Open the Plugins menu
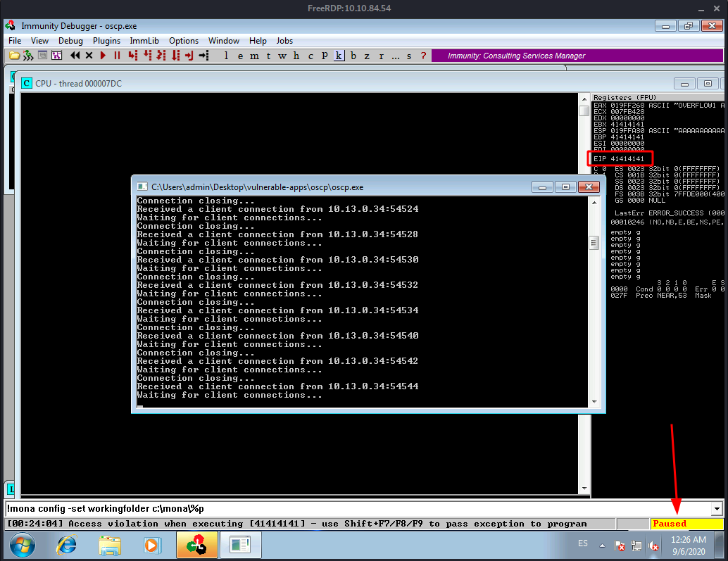Image resolution: width=728 pixels, height=561 pixels. (106, 41)
